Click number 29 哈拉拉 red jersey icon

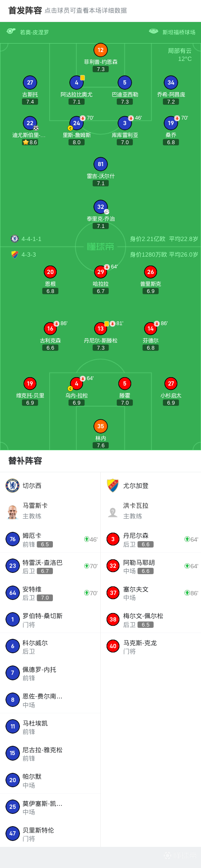100,272
